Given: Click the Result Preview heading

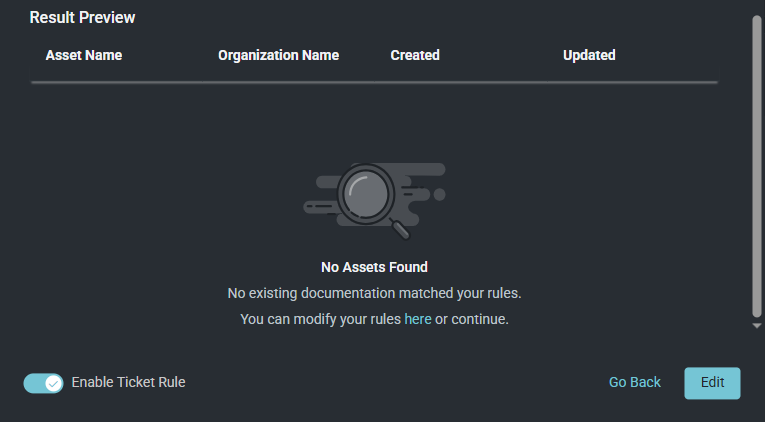Looking at the screenshot, I should [82, 18].
